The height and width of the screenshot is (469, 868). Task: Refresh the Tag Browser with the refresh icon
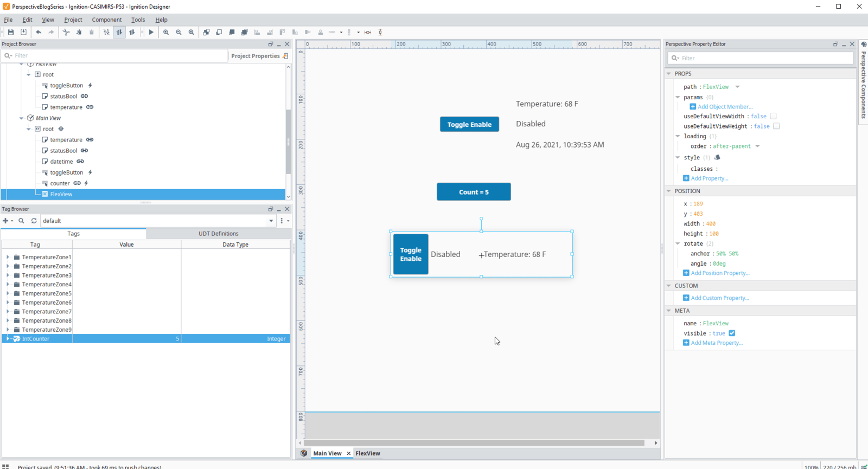[x=34, y=221]
